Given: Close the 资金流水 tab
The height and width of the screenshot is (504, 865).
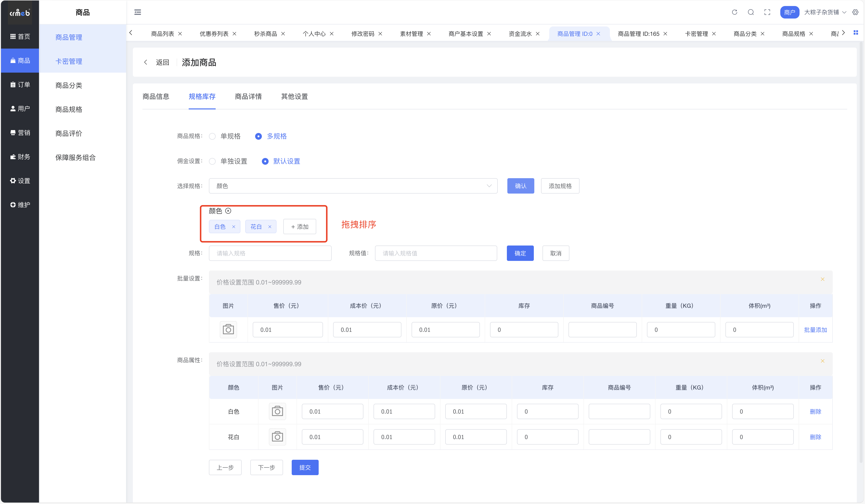Looking at the screenshot, I should tap(538, 34).
